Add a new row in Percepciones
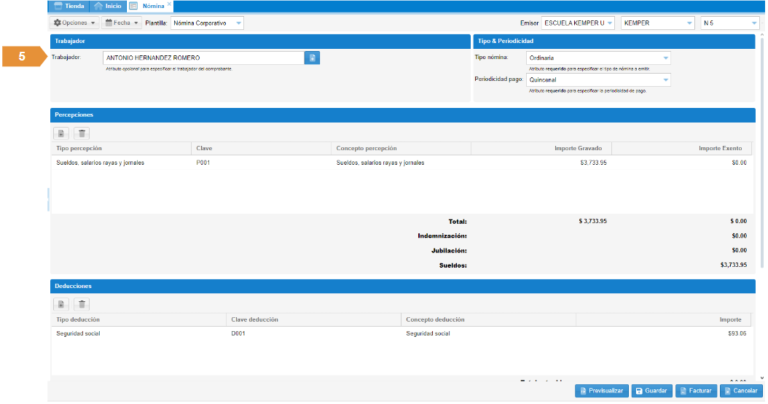The image size is (768, 404). tap(61, 133)
